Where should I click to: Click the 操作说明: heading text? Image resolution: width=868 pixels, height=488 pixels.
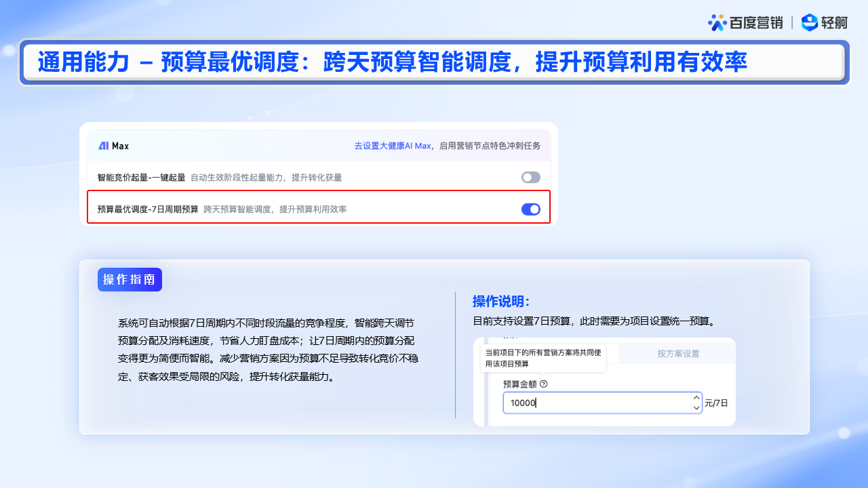501,302
